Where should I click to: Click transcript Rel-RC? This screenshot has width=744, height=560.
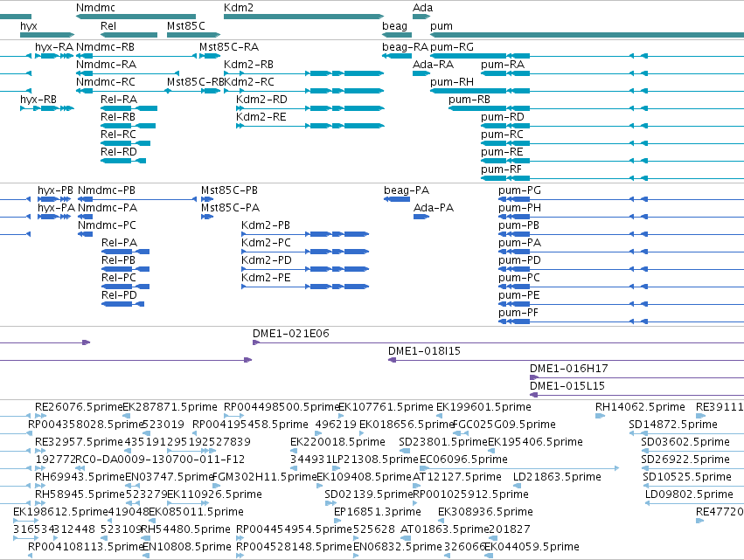point(118,135)
